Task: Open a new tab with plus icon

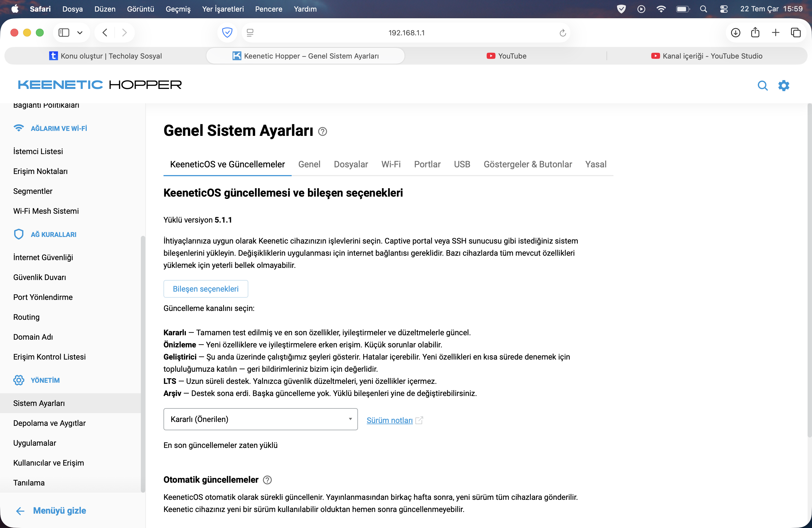Action: click(x=776, y=33)
